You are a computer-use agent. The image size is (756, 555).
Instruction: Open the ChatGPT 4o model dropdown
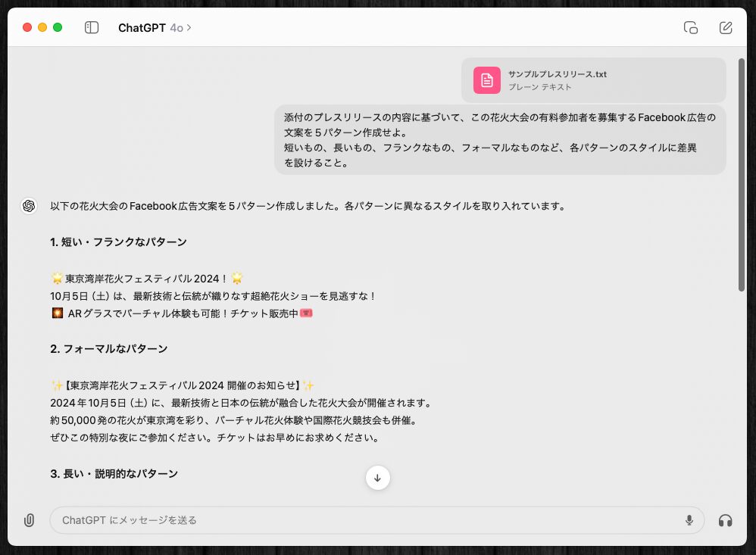pyautogui.click(x=155, y=28)
